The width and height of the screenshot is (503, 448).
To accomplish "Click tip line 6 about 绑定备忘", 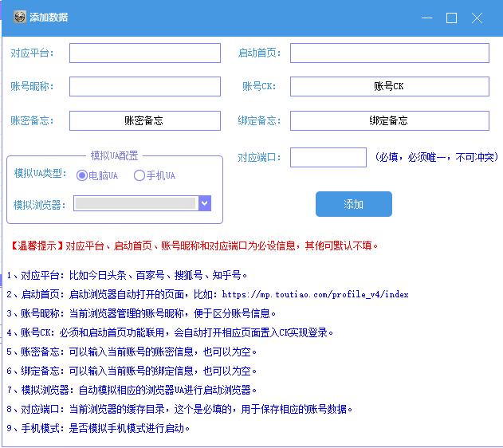I will pos(132,371).
